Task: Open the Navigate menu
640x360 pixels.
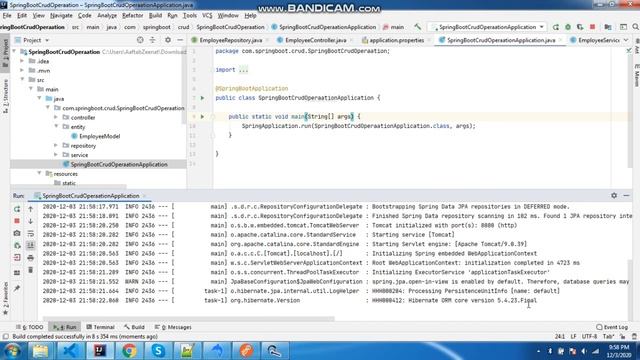Action: (61, 16)
